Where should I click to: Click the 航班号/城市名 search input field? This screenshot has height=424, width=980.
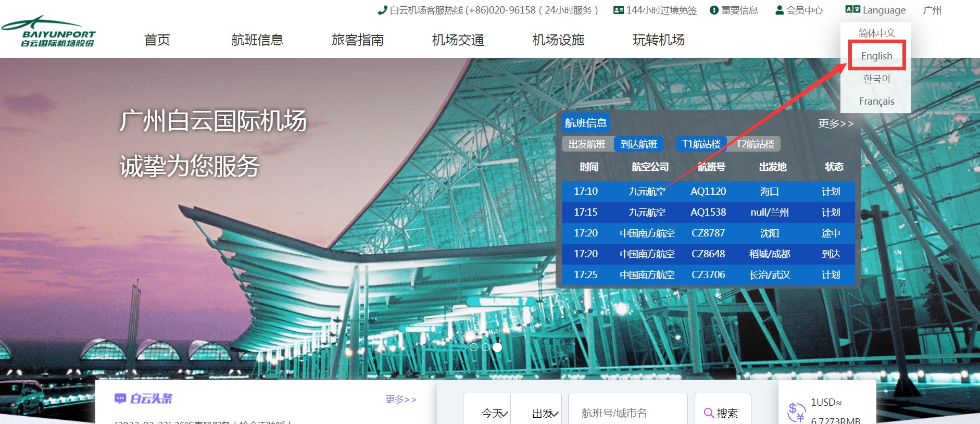point(627,413)
